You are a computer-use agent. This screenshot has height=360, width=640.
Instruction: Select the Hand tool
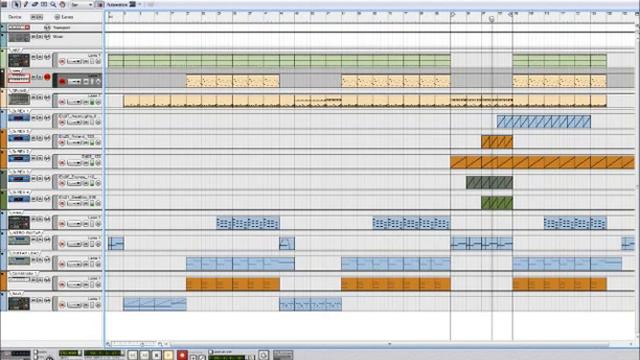point(62,4)
